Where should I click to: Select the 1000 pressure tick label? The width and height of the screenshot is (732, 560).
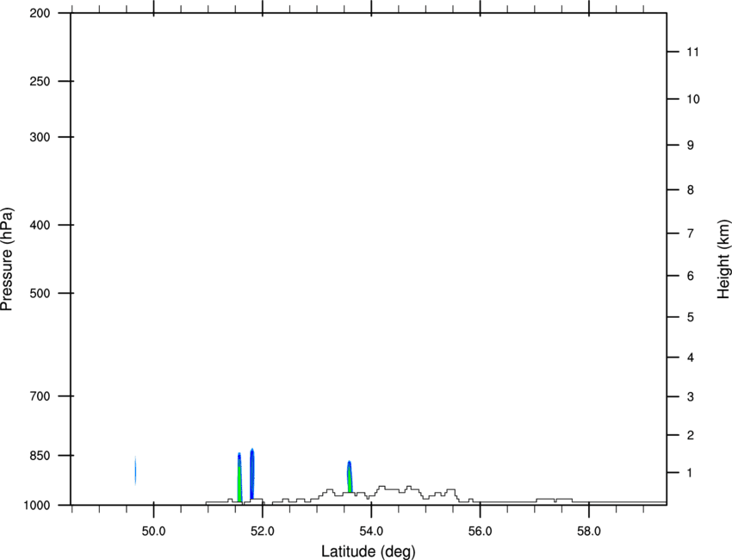pyautogui.click(x=36, y=506)
